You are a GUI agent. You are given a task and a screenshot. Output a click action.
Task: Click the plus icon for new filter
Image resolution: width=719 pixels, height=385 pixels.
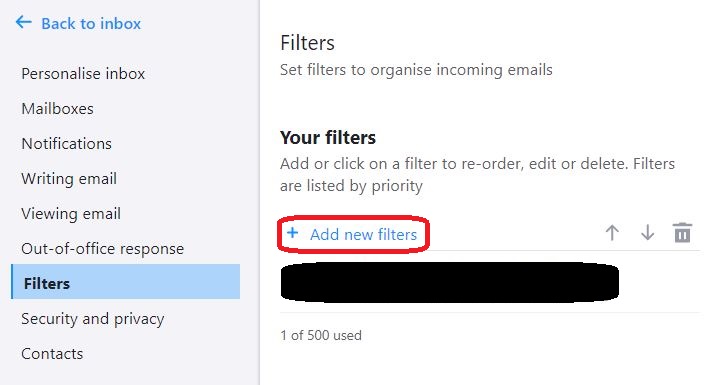click(293, 233)
